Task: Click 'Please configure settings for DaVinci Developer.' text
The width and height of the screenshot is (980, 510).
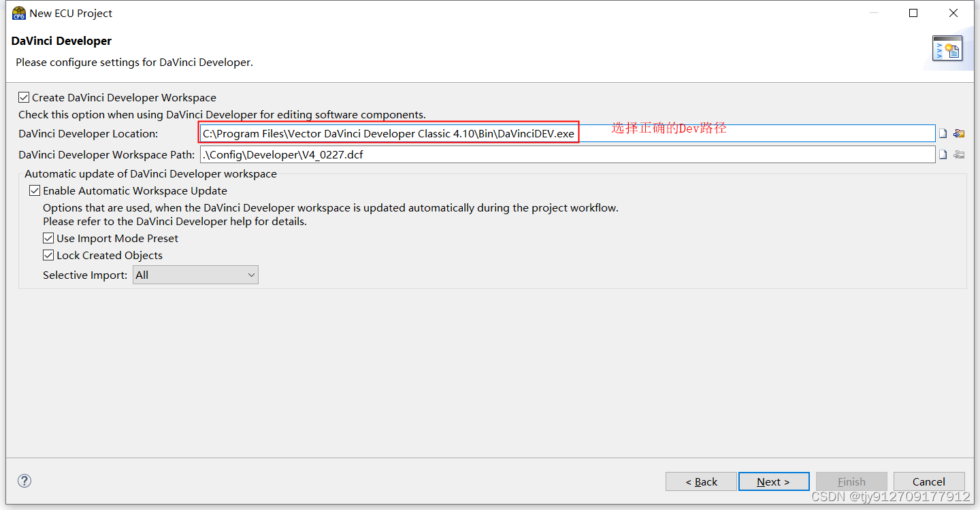Action: tap(134, 63)
